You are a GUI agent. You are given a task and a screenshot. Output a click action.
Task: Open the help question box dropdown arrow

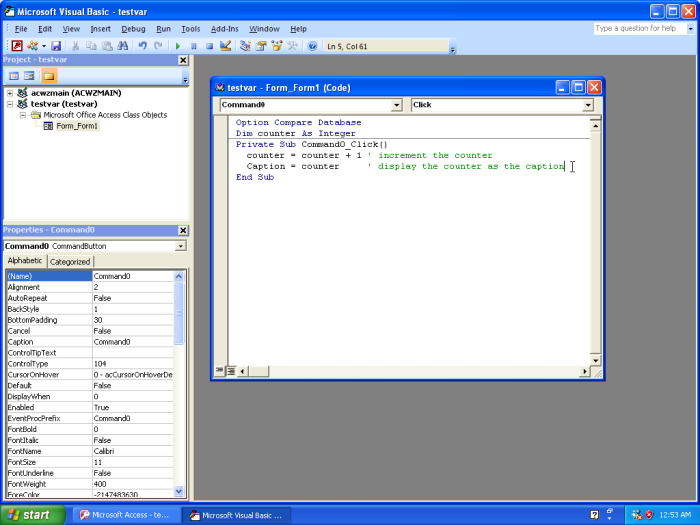coord(690,29)
